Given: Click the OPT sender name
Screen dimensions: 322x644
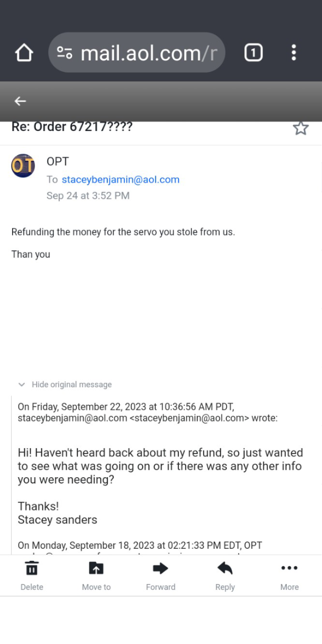Looking at the screenshot, I should click(58, 161).
